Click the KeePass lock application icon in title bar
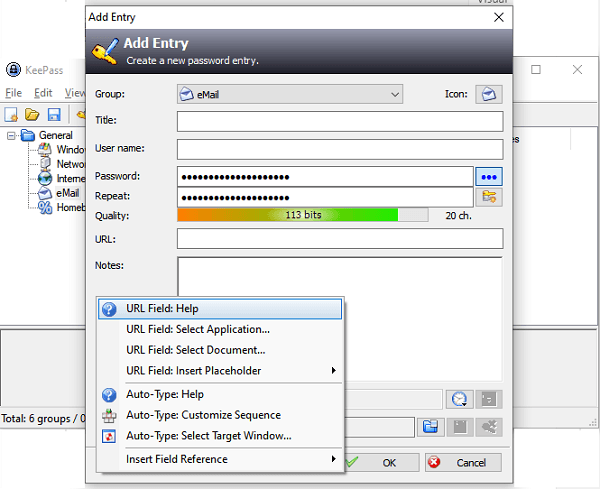This screenshot has height=489, width=600. coord(13,70)
